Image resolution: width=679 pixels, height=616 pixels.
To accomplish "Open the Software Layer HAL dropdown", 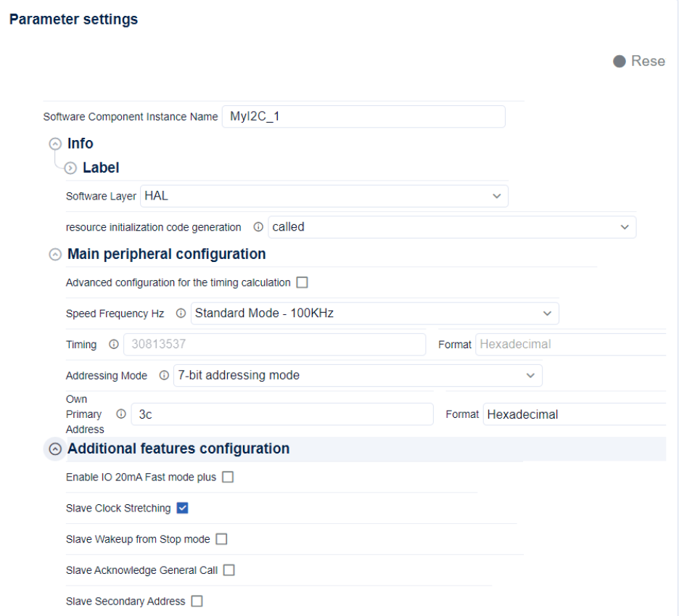I will coord(324,196).
